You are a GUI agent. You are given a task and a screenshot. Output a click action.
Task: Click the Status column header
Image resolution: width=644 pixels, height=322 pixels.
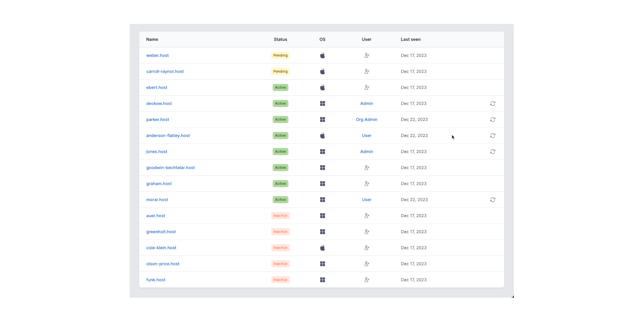pos(280,39)
